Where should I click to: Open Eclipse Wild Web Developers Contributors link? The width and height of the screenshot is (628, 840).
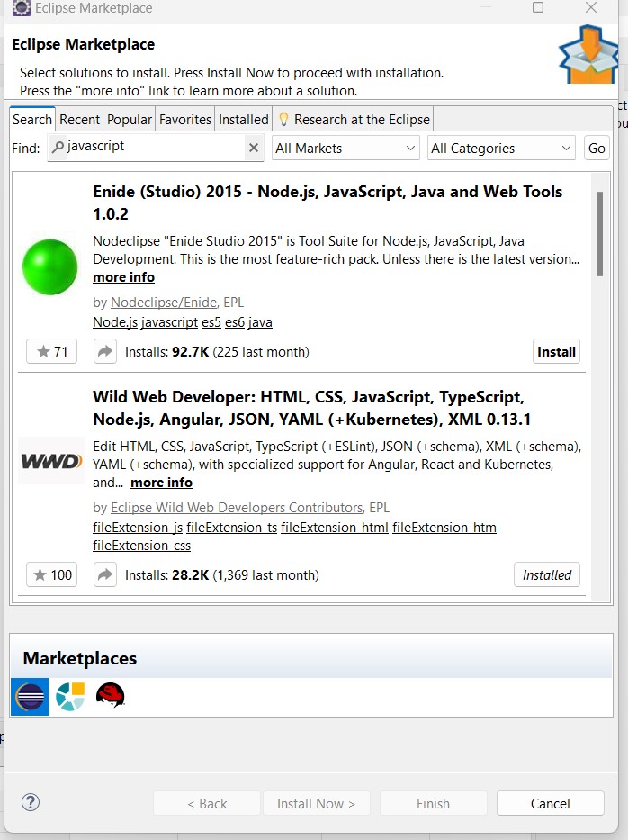click(237, 507)
